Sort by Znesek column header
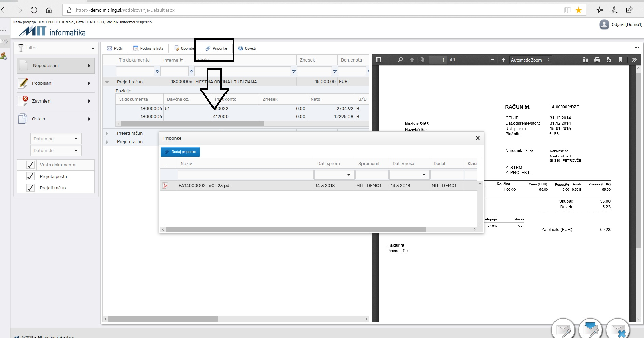Screen dimensions: 644x338 (316, 60)
